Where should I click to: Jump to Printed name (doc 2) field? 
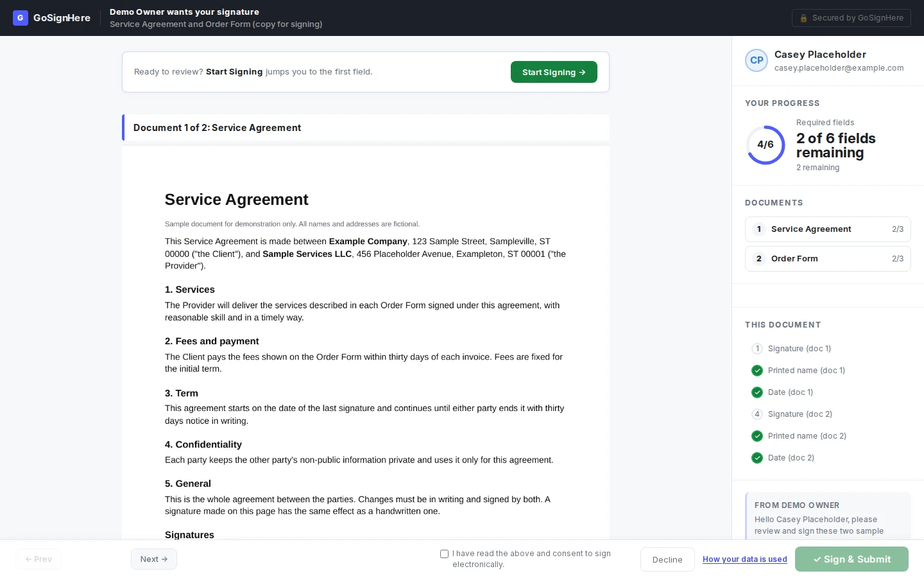(828, 436)
